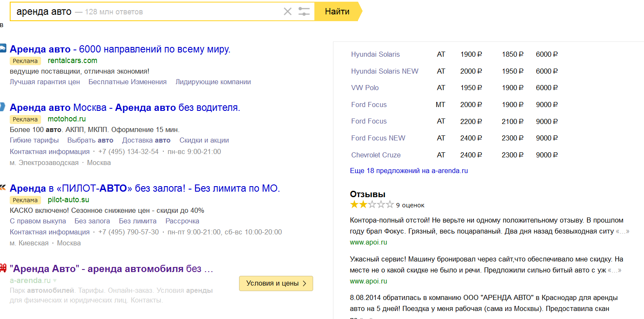
Task: Open the Без залога sitelink
Action: 92,221
